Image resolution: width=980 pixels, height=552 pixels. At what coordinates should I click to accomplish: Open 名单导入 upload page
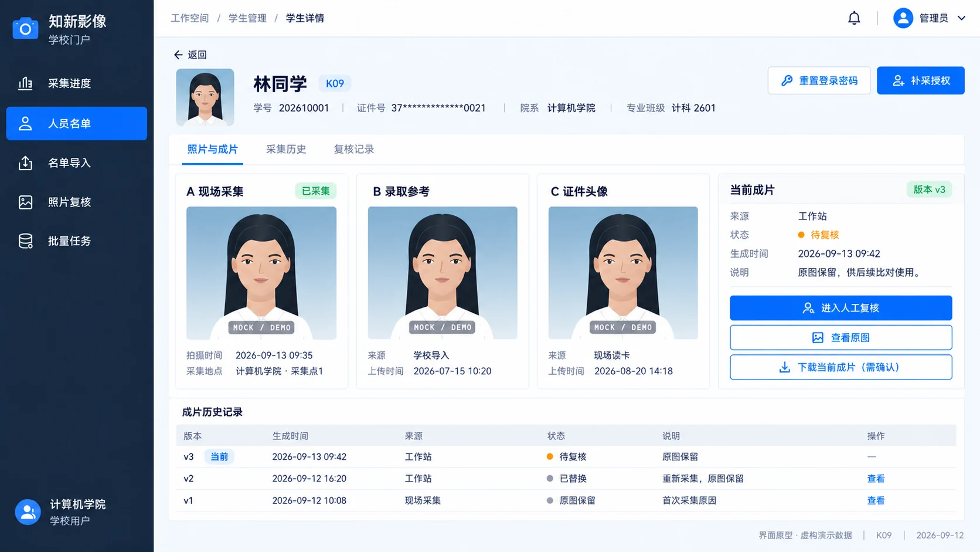coord(76,162)
